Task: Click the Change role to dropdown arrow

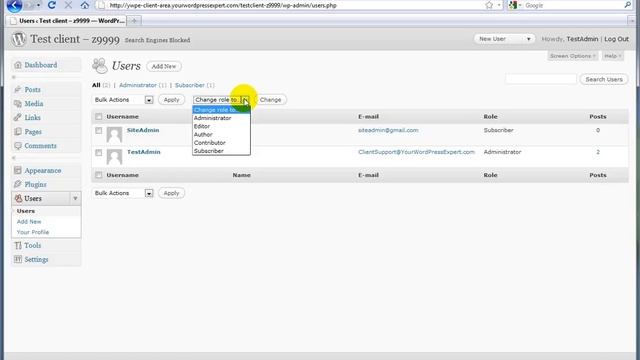Action: (x=245, y=100)
